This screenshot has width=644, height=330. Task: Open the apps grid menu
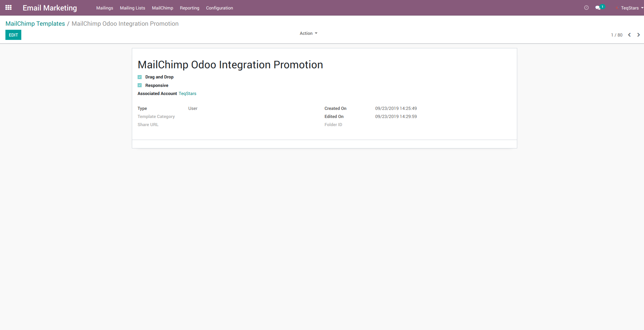8,7
